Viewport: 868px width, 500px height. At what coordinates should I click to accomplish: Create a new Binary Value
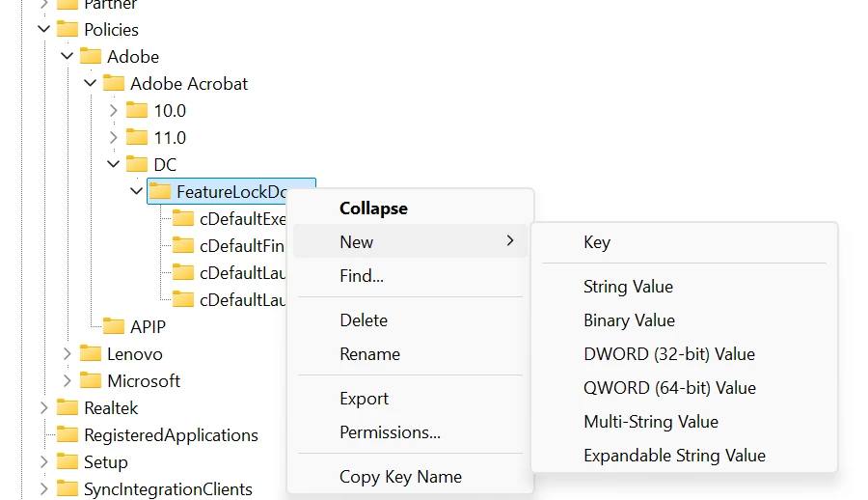pos(684,320)
